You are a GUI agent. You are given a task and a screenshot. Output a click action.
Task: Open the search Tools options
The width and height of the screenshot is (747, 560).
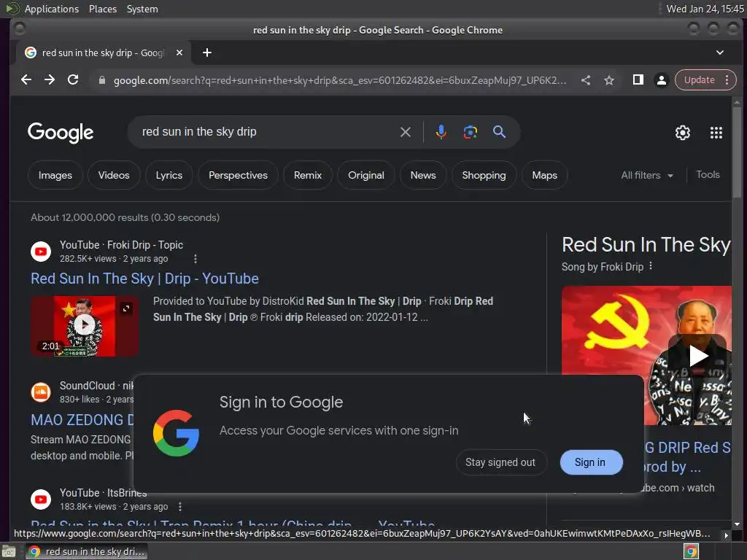tap(708, 175)
